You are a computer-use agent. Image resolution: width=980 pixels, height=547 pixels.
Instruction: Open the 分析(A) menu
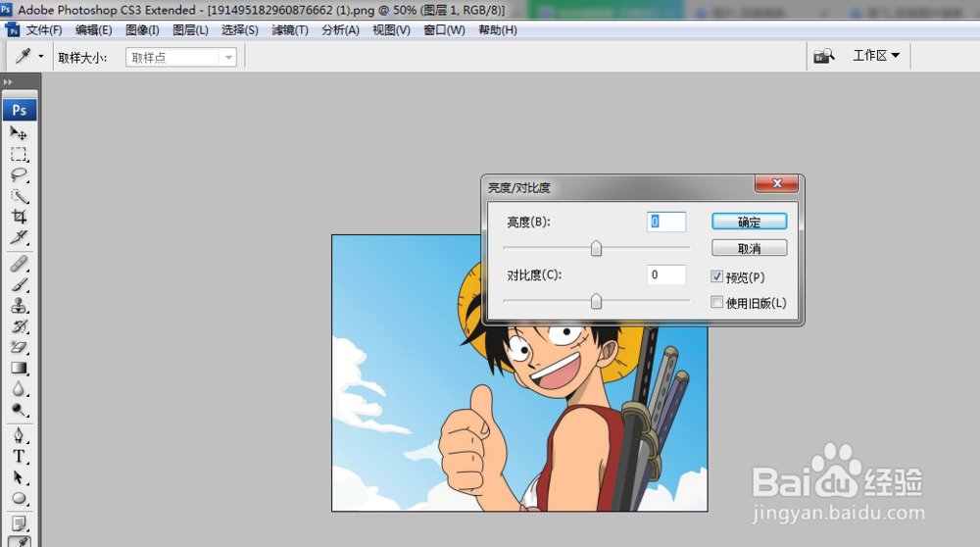point(341,30)
